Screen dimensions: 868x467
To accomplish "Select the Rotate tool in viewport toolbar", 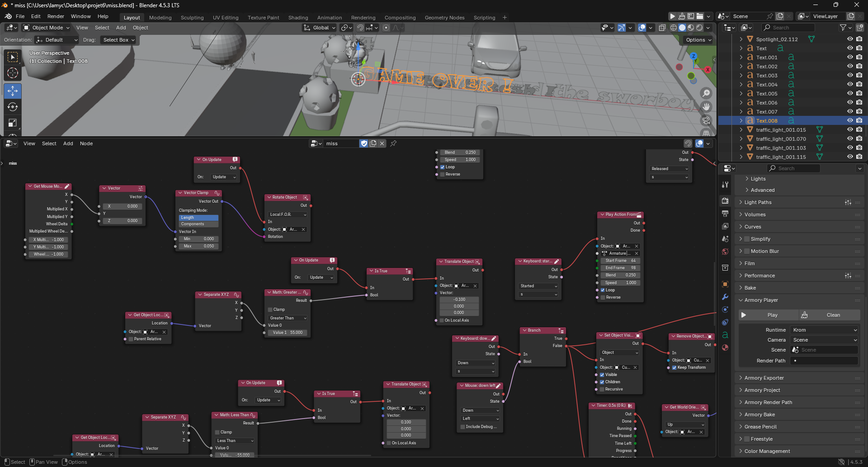I will [13, 107].
